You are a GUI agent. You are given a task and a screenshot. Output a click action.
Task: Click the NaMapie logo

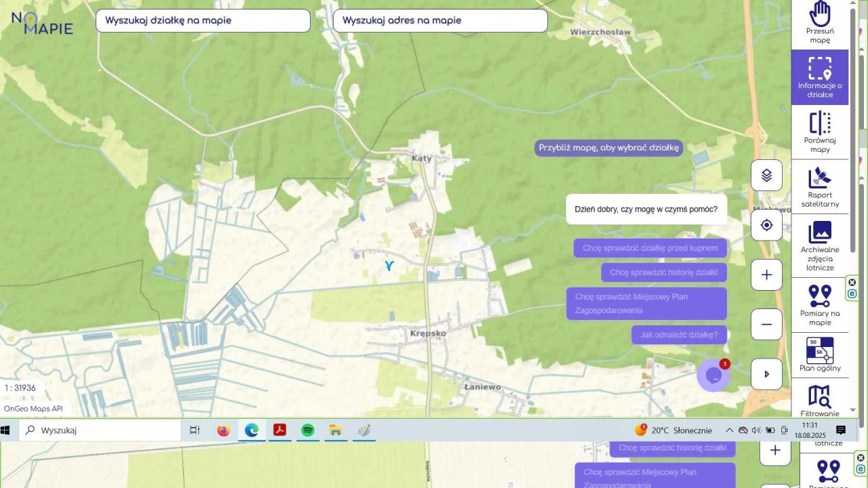(x=42, y=22)
